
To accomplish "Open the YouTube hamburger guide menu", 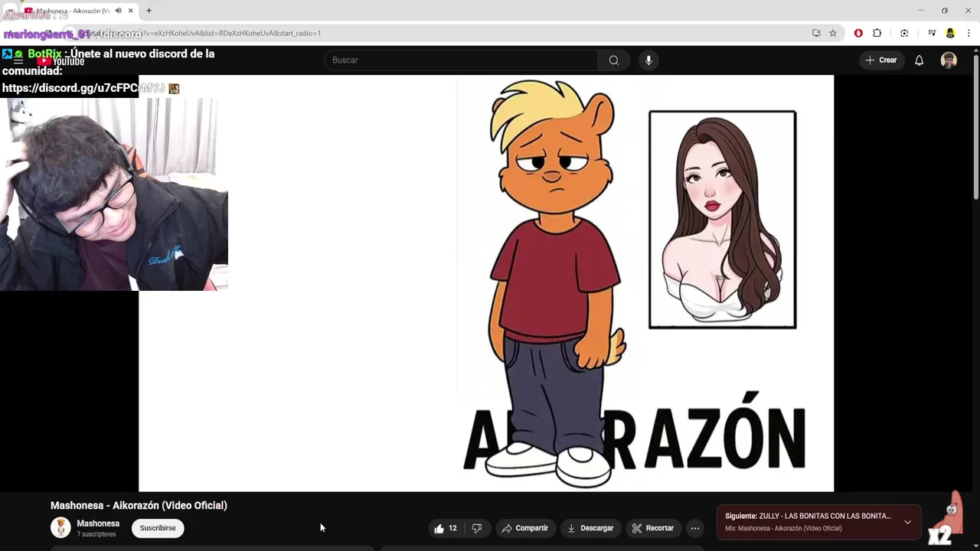I will click(18, 61).
